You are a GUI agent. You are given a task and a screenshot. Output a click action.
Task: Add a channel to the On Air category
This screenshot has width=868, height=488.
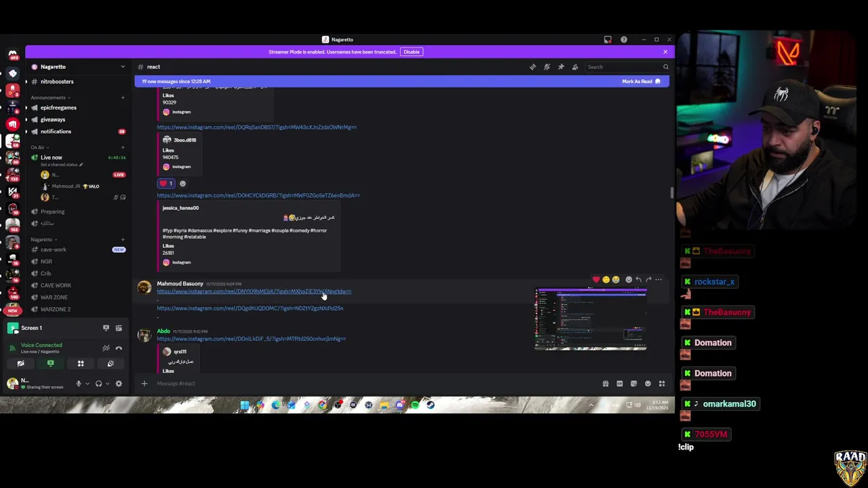click(x=123, y=148)
